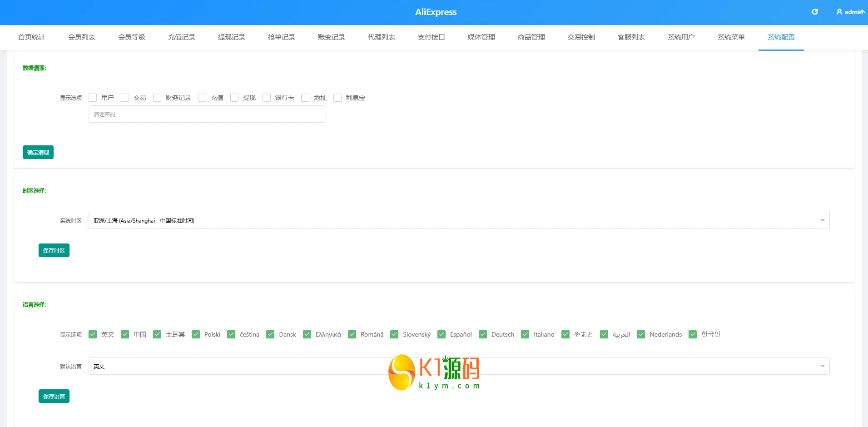Uncheck the Slovenský language checkbox

(x=394, y=334)
